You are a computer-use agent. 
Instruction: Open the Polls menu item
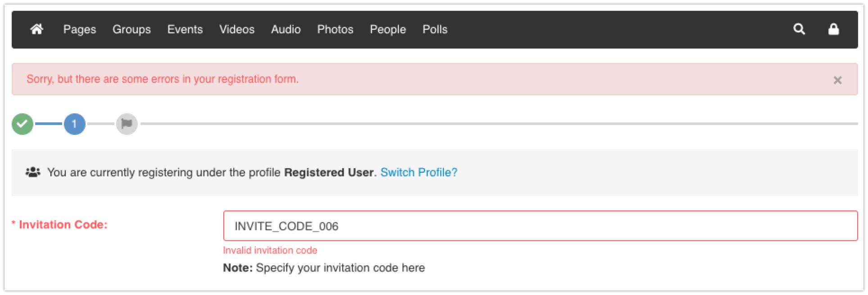tap(435, 29)
